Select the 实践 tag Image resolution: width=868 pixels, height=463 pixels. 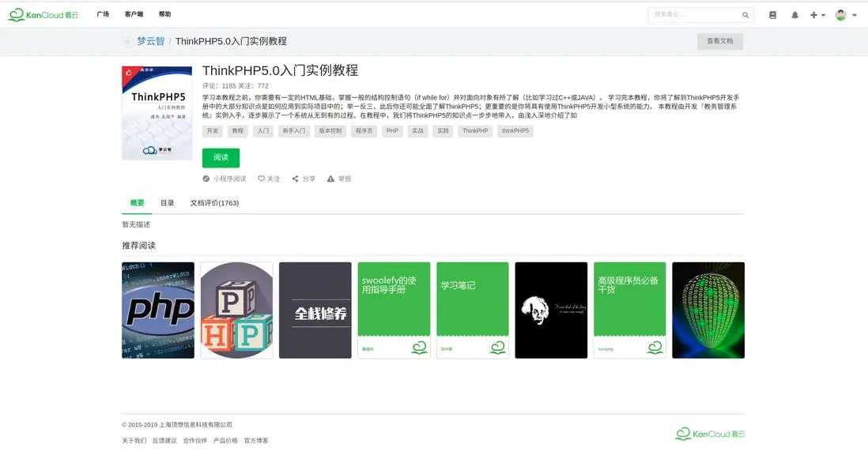(x=443, y=131)
